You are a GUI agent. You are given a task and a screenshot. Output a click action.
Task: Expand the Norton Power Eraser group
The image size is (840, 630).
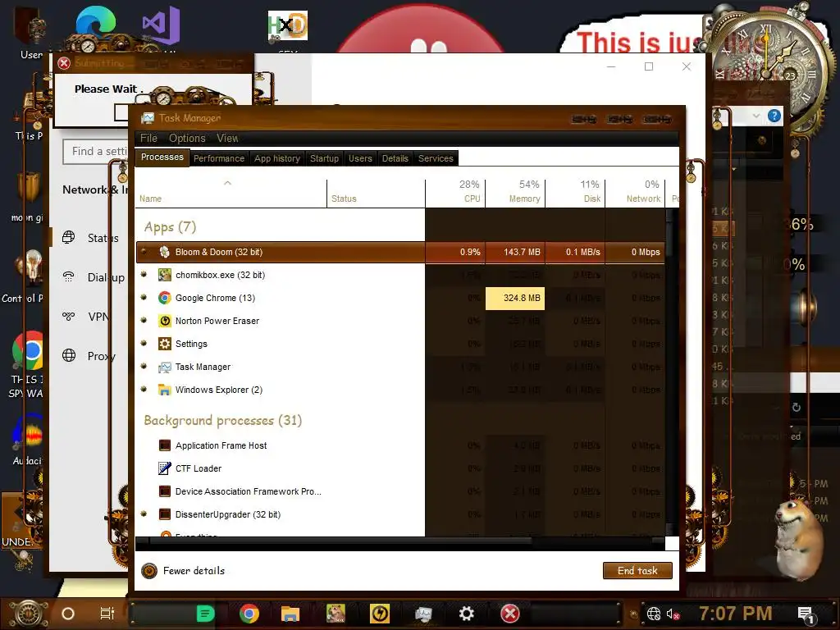coord(144,320)
